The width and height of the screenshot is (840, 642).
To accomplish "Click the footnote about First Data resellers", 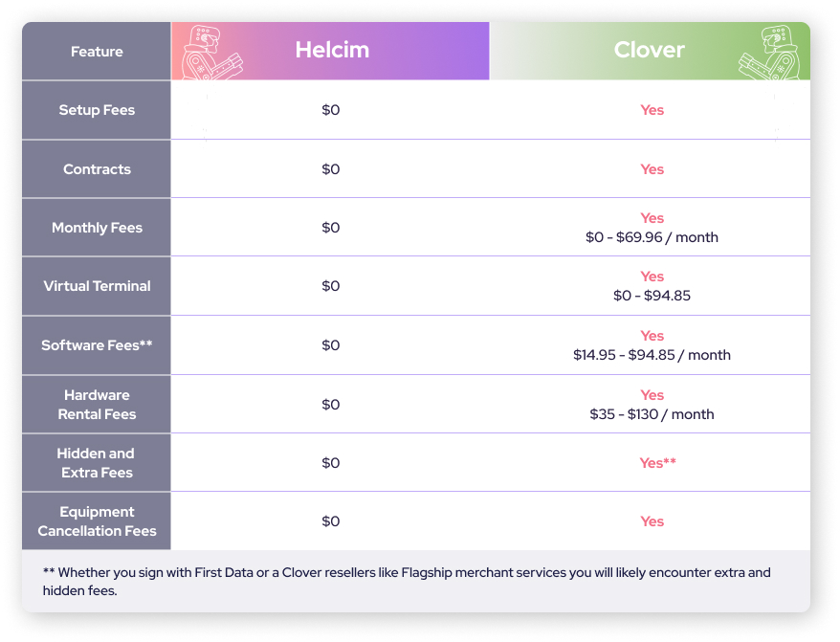I will click(x=407, y=582).
